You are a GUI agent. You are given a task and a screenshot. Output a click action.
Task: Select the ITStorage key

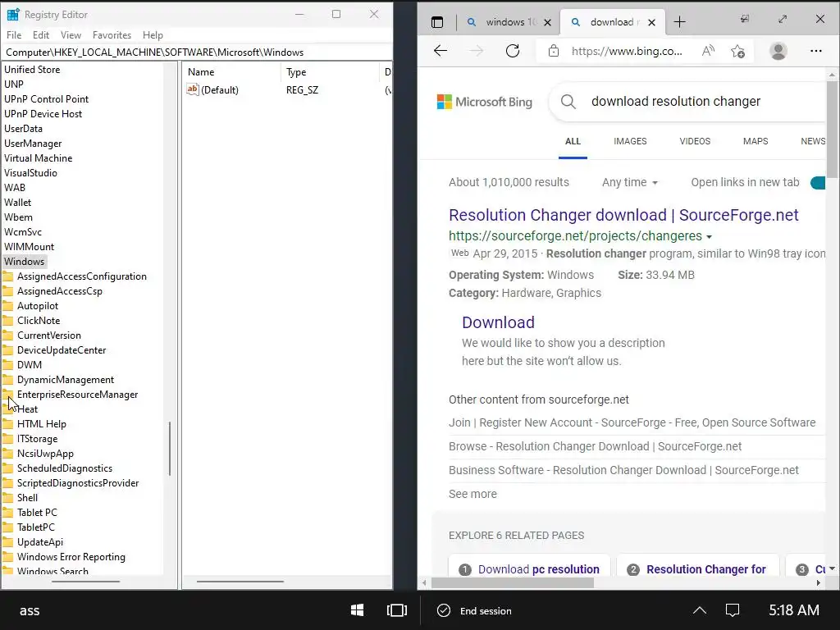click(x=37, y=439)
